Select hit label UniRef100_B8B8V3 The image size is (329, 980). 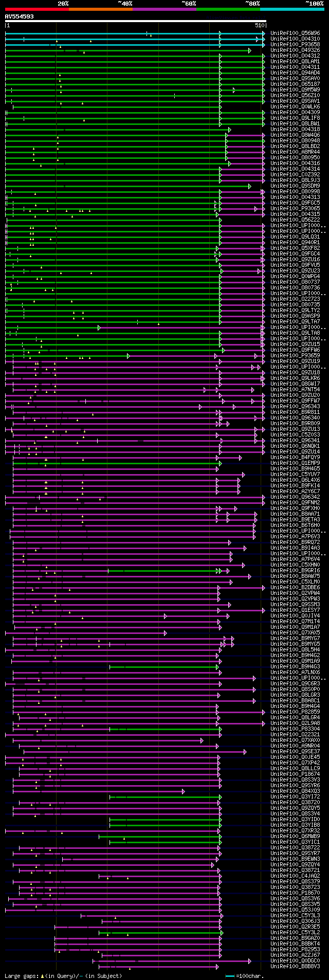pos(295,966)
